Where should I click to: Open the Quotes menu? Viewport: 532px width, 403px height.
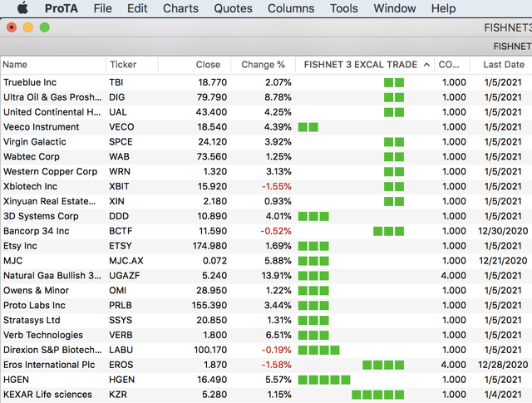tap(233, 8)
